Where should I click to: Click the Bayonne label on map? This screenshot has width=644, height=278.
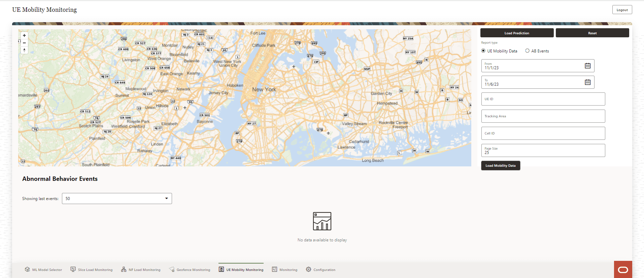pyautogui.click(x=205, y=121)
